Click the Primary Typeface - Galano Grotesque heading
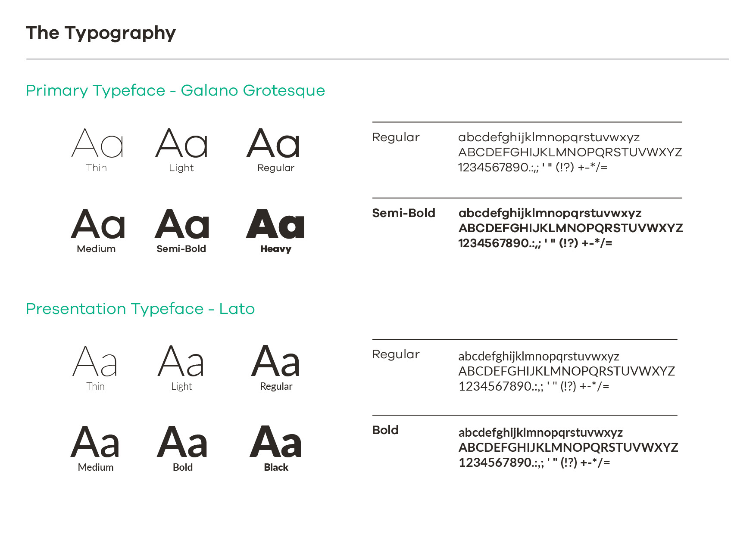This screenshot has height=534, width=756. [x=175, y=91]
